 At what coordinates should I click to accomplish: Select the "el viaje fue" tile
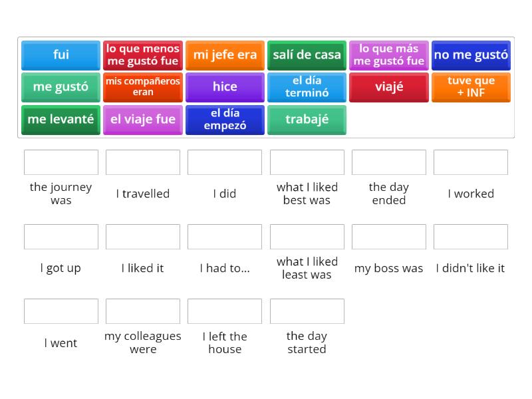click(x=142, y=120)
